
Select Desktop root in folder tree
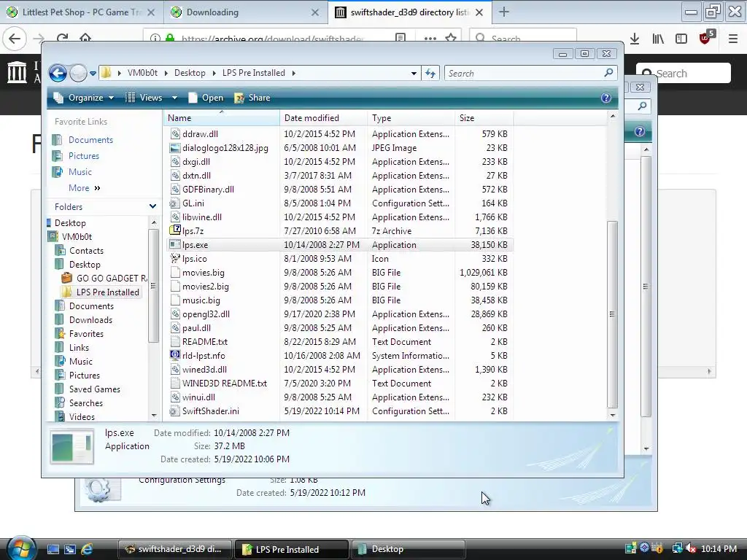(70, 223)
